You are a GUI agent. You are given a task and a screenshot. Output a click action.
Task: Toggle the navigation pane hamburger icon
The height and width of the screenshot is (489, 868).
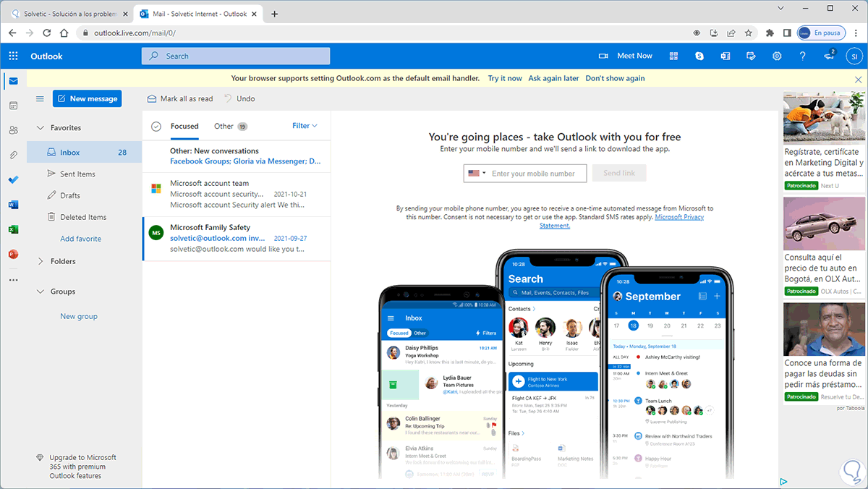coord(40,99)
